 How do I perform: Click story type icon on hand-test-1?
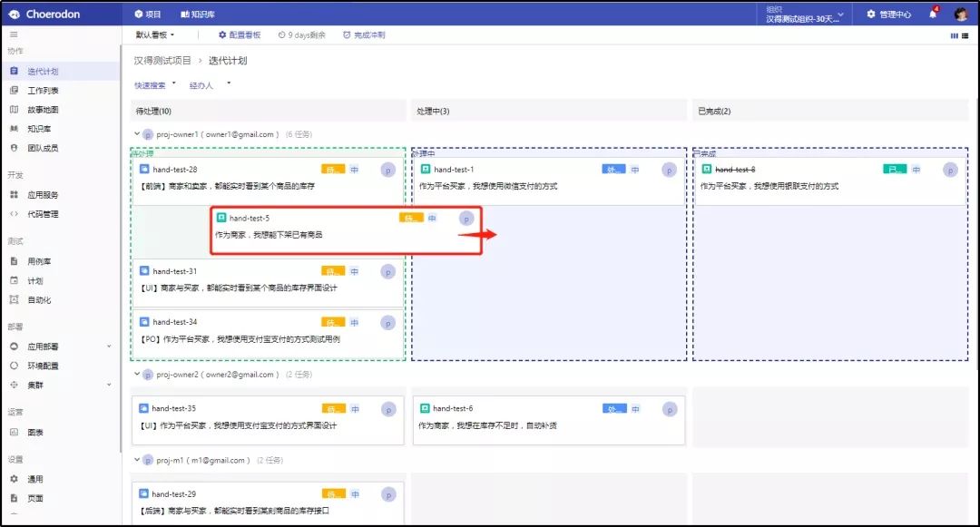(x=425, y=170)
